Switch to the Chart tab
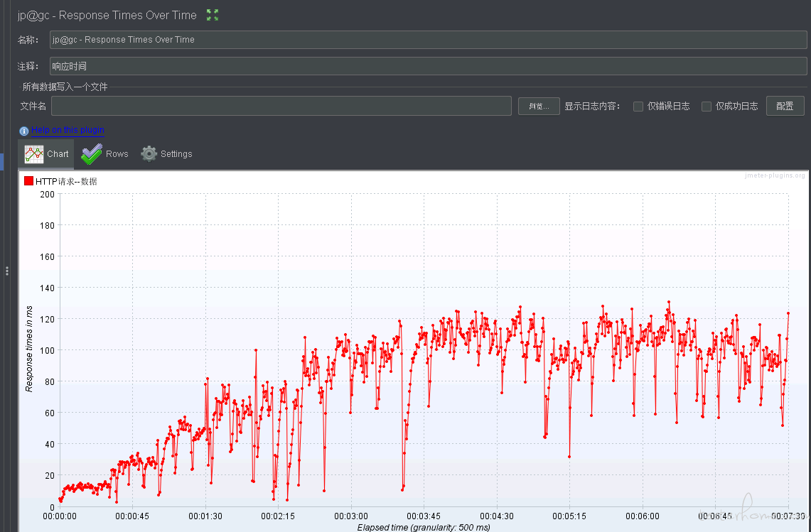Screen dimensions: 811x532 pyautogui.click(x=46, y=154)
